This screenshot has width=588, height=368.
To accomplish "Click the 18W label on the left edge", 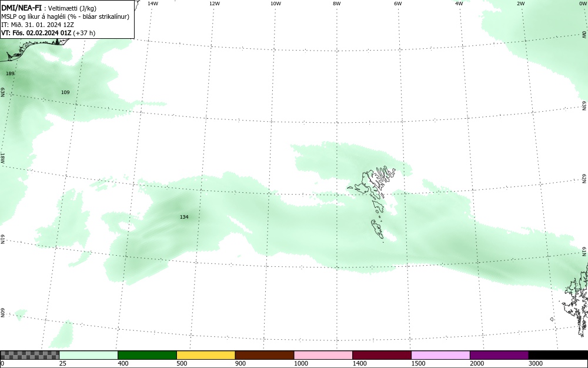I will (2, 158).
